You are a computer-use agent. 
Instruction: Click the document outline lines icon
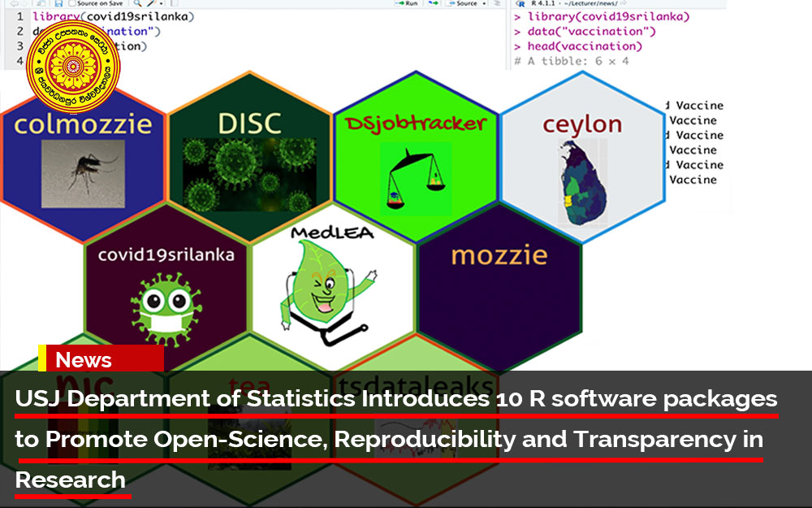[x=497, y=3]
